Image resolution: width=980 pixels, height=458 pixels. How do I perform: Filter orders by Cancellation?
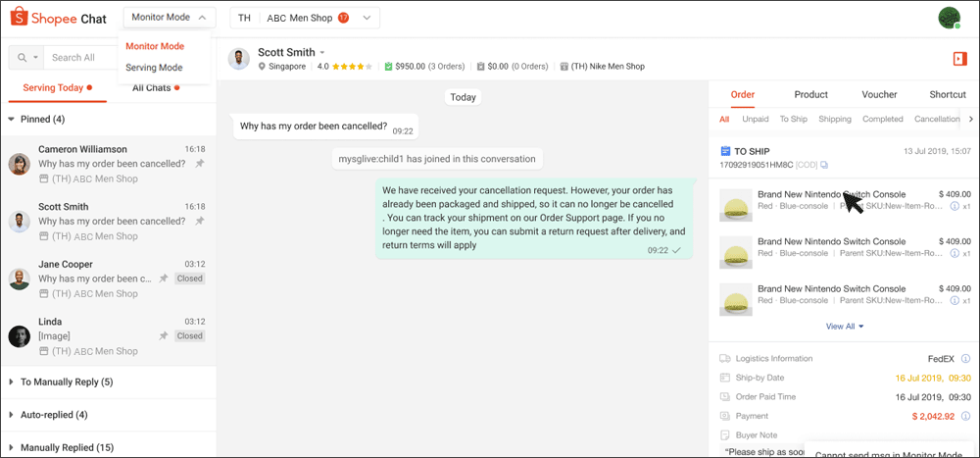point(937,119)
